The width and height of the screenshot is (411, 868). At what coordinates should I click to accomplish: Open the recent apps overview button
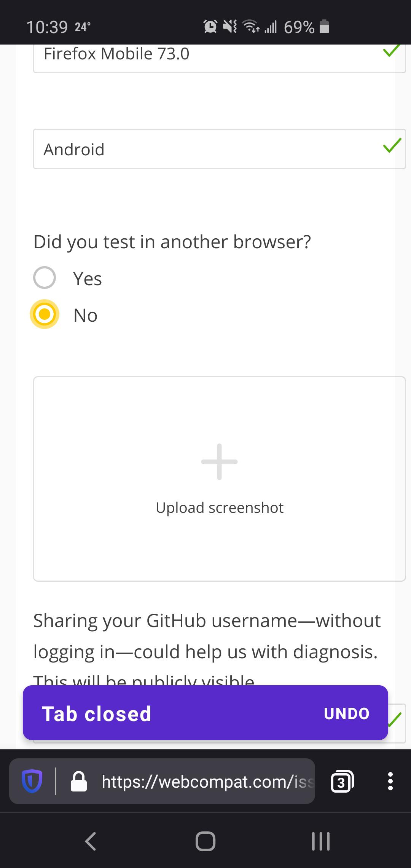click(320, 841)
